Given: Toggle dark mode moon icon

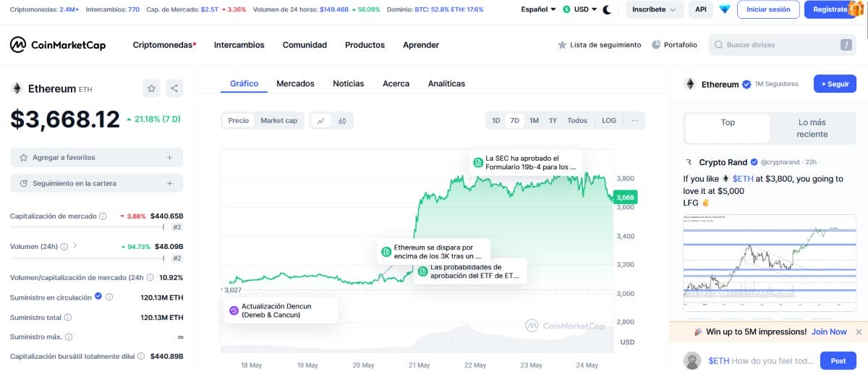Looking at the screenshot, I should pyautogui.click(x=606, y=9).
